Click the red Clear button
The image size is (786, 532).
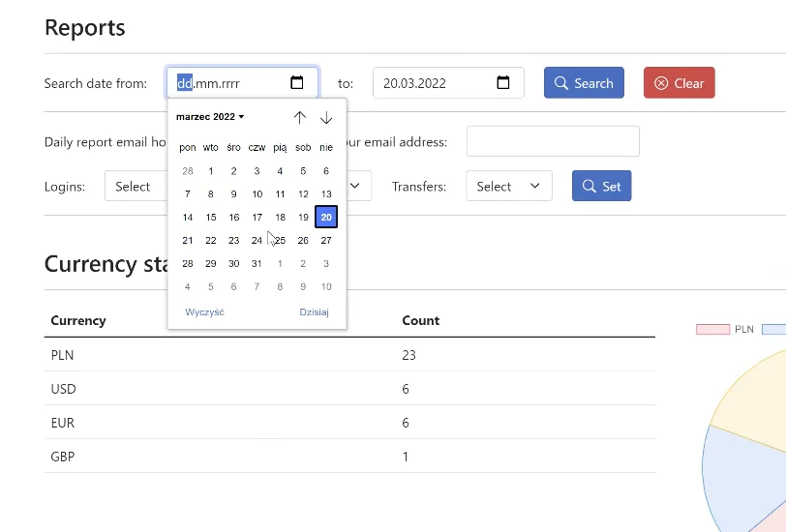point(680,82)
